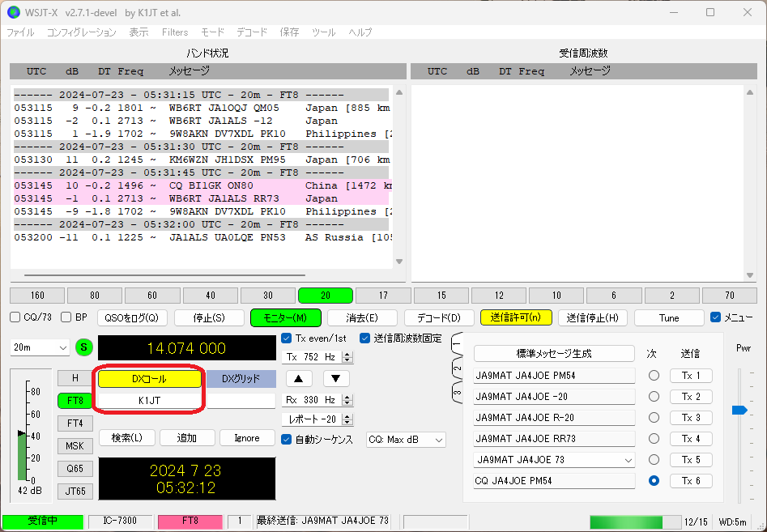Screen dimensions: 767x532
Task: Click the Tx 752 Hz spinner arrows
Action: (347, 357)
